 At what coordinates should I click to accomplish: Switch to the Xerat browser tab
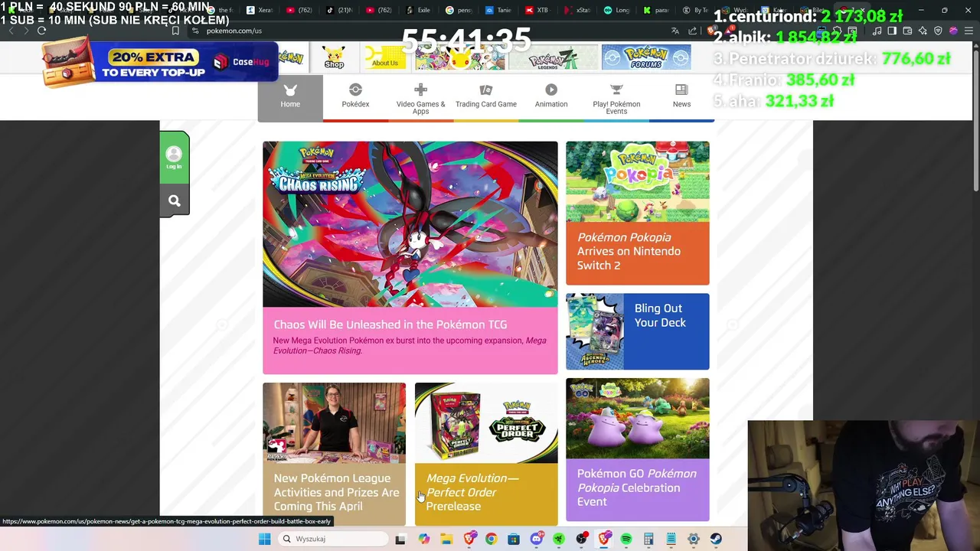pyautogui.click(x=260, y=10)
